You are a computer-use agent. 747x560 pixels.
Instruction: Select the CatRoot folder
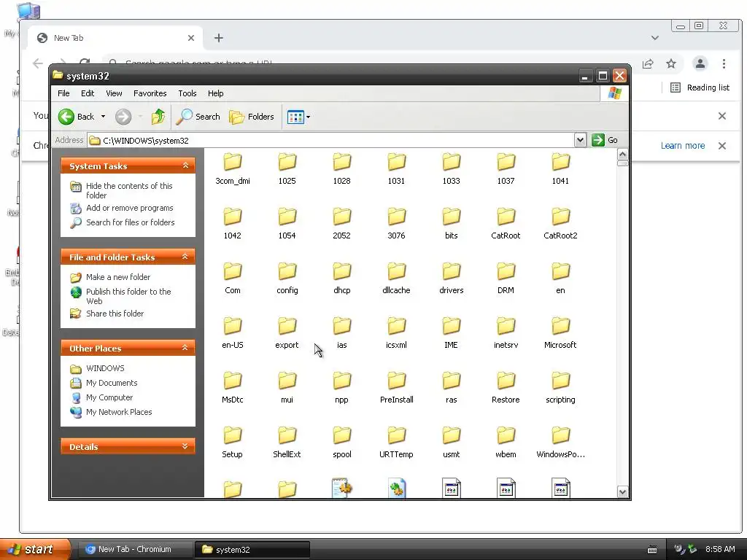tap(506, 224)
